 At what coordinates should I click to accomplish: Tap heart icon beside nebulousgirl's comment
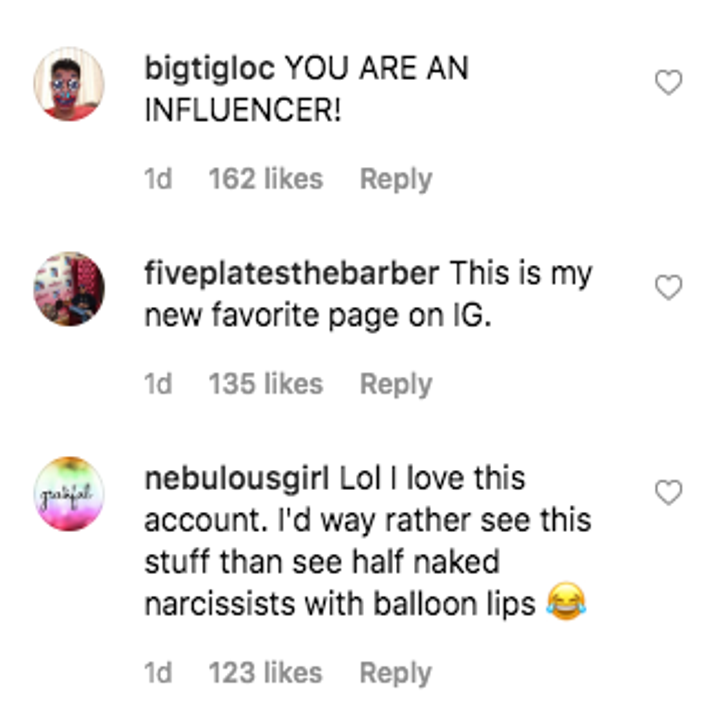pos(668,492)
